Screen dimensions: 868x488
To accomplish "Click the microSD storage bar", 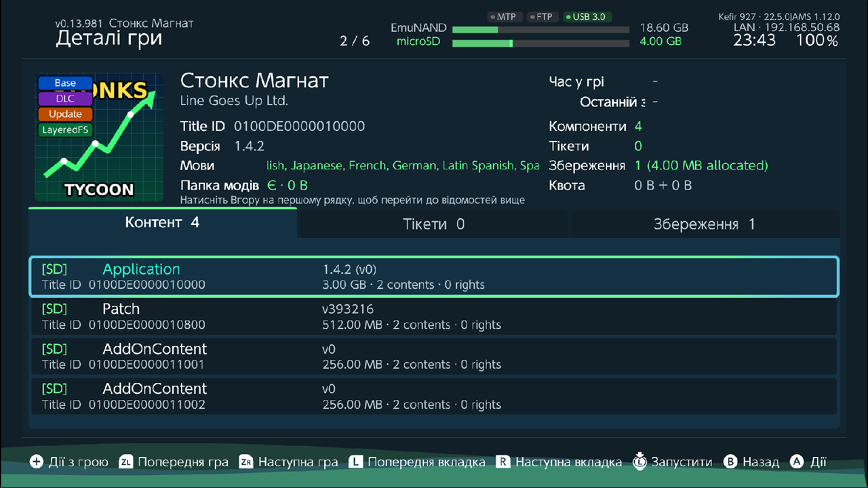I will coord(540,43).
